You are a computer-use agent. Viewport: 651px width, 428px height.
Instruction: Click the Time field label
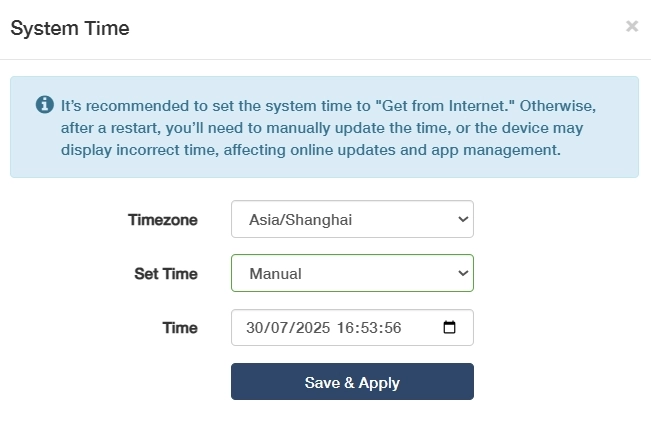pyautogui.click(x=179, y=327)
